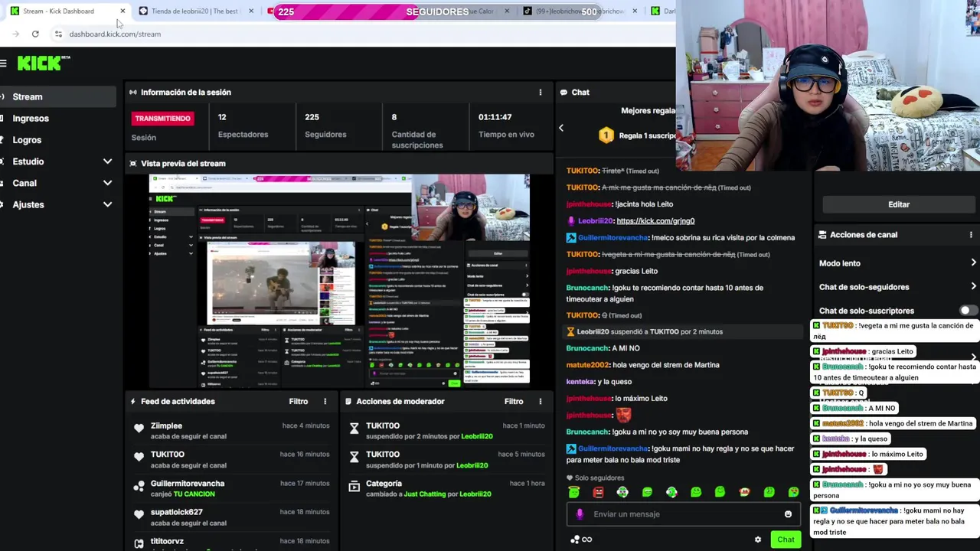This screenshot has height=551, width=980.
Task: Click the heart icon next to Ziimplee follow
Action: pyautogui.click(x=139, y=429)
